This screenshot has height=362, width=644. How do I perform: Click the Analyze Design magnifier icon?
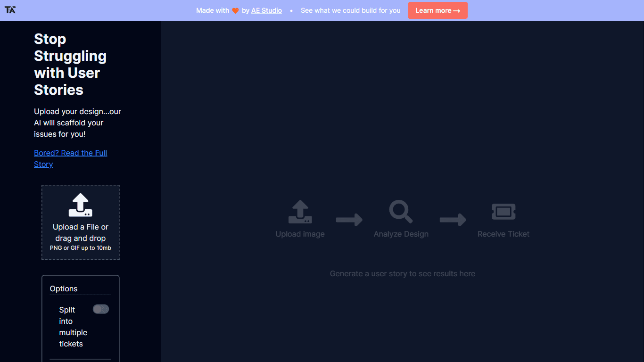pyautogui.click(x=401, y=212)
